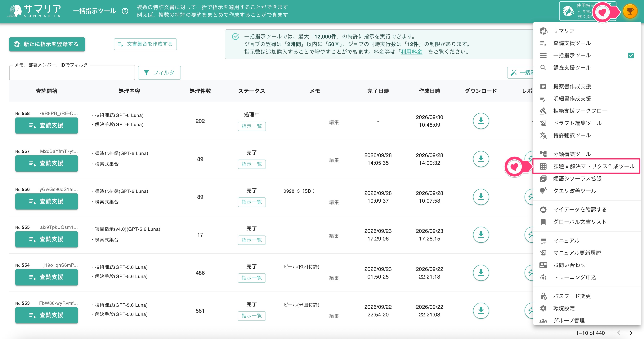Open 環境設定 settings entry
The image size is (644, 339).
587,308
